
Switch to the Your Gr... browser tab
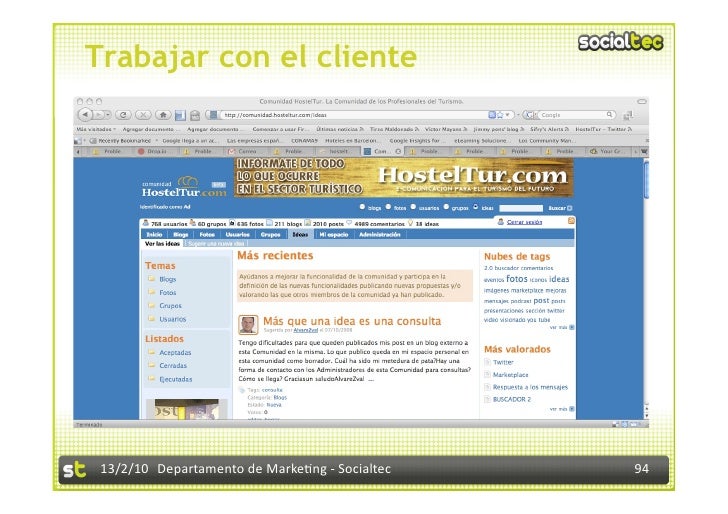[x=608, y=151]
